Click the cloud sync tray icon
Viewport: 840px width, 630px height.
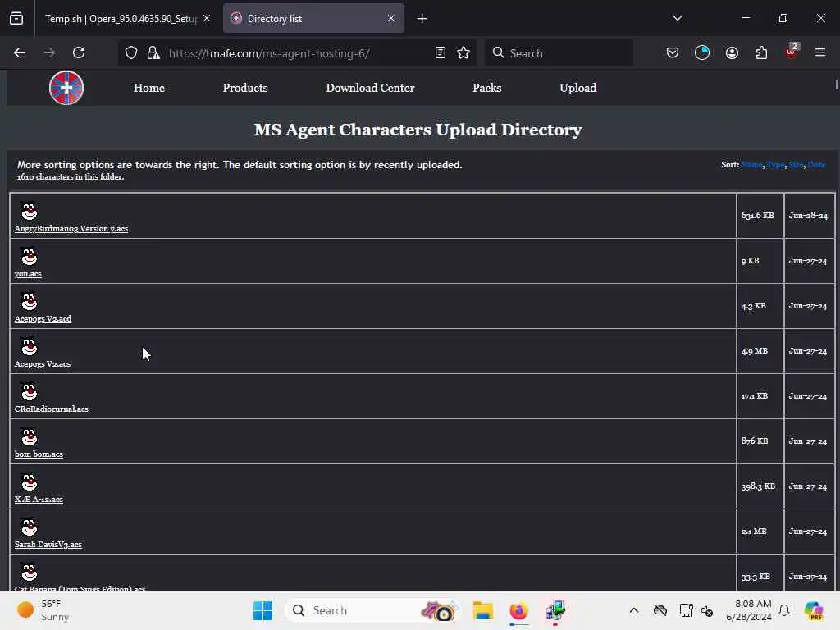(660, 610)
